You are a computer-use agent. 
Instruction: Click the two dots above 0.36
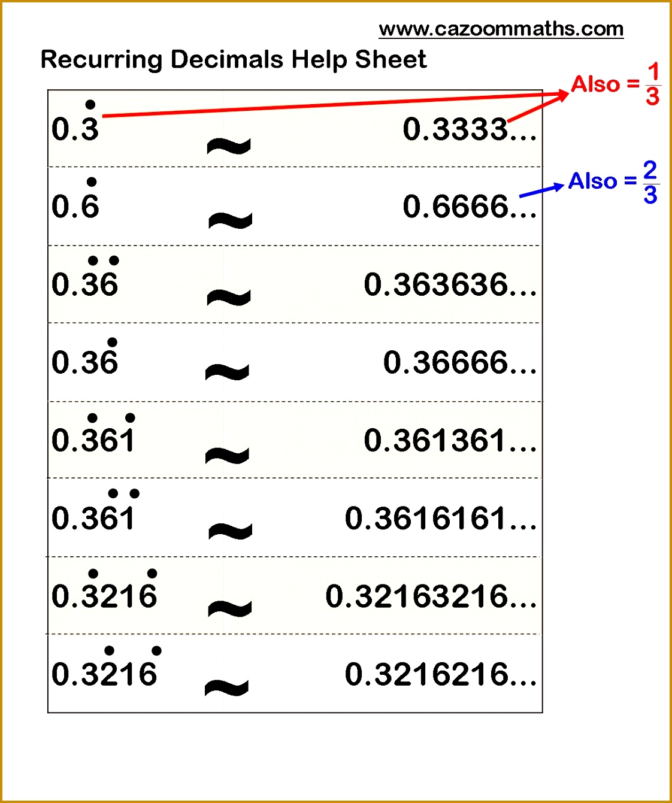click(x=103, y=259)
